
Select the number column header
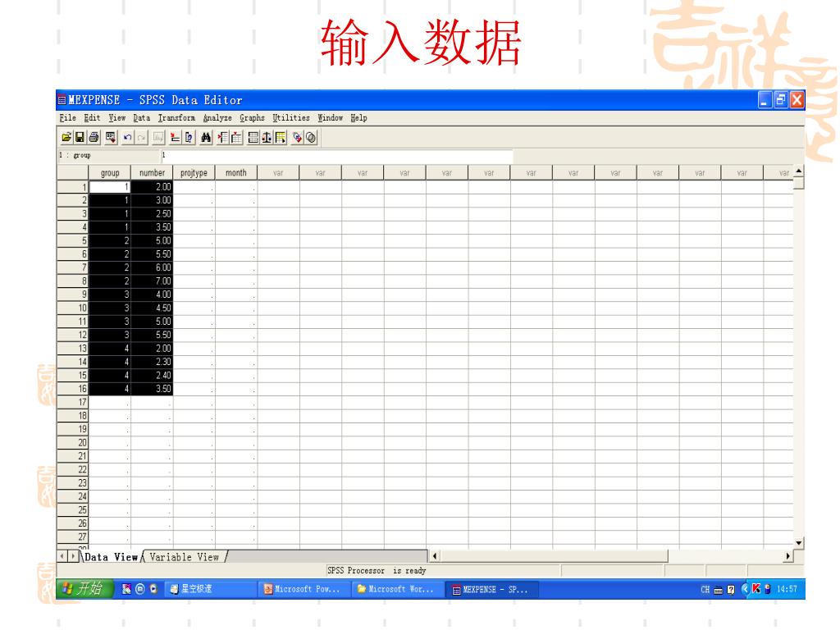pyautogui.click(x=152, y=173)
